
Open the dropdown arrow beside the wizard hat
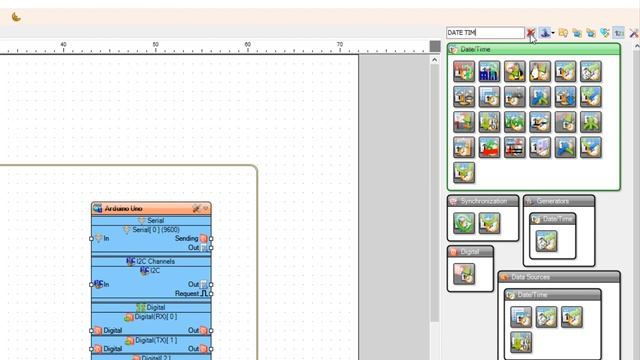coord(553,33)
